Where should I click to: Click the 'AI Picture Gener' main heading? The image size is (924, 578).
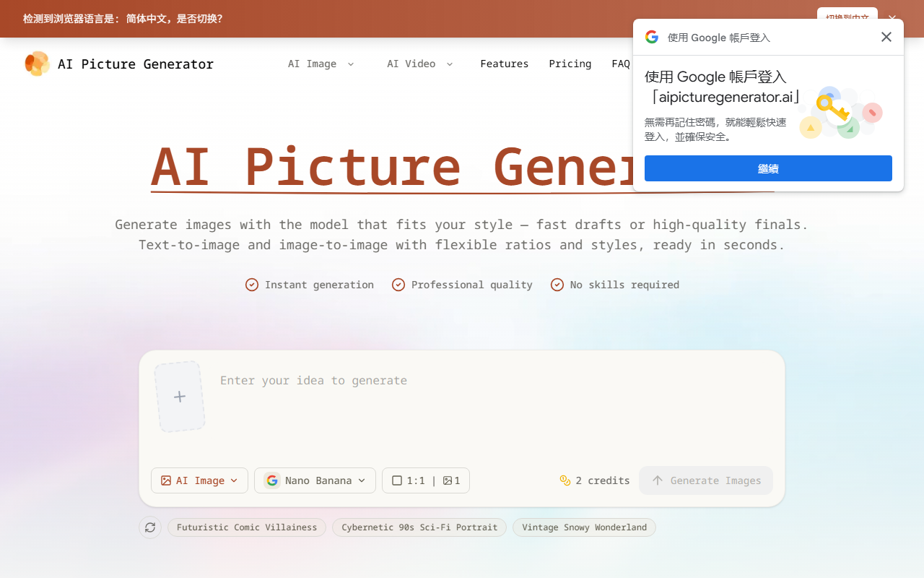[392, 168]
